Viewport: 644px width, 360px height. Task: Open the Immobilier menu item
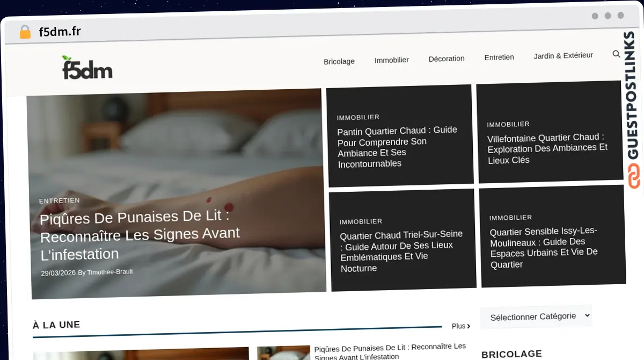392,60
